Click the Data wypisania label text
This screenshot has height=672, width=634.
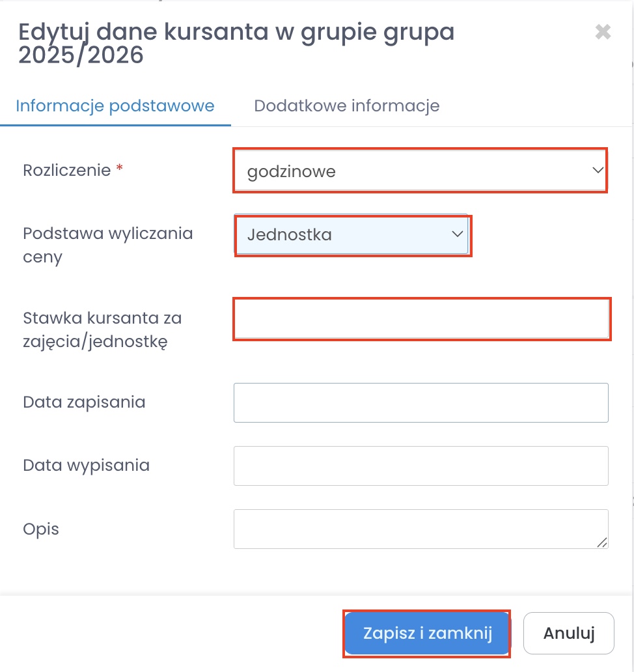86,465
